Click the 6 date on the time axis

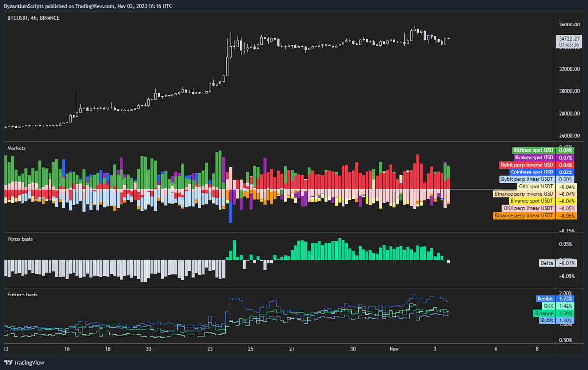[x=496, y=349]
